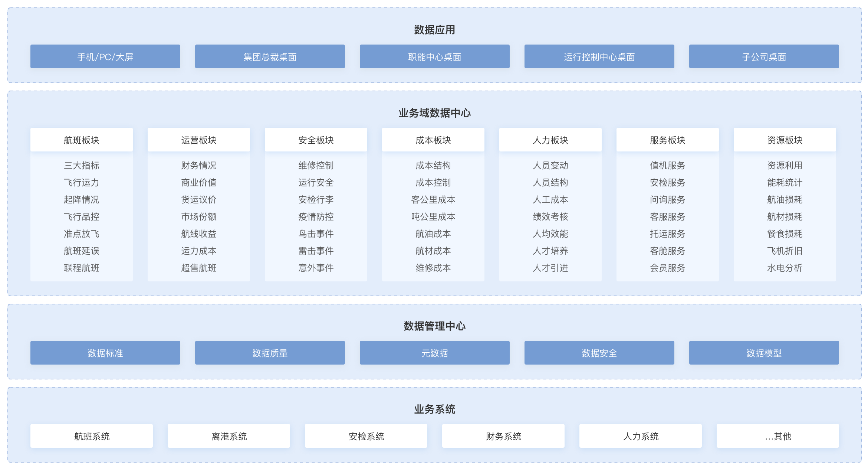
Task: Select the 集团总裁桌面 block
Action: 270,56
